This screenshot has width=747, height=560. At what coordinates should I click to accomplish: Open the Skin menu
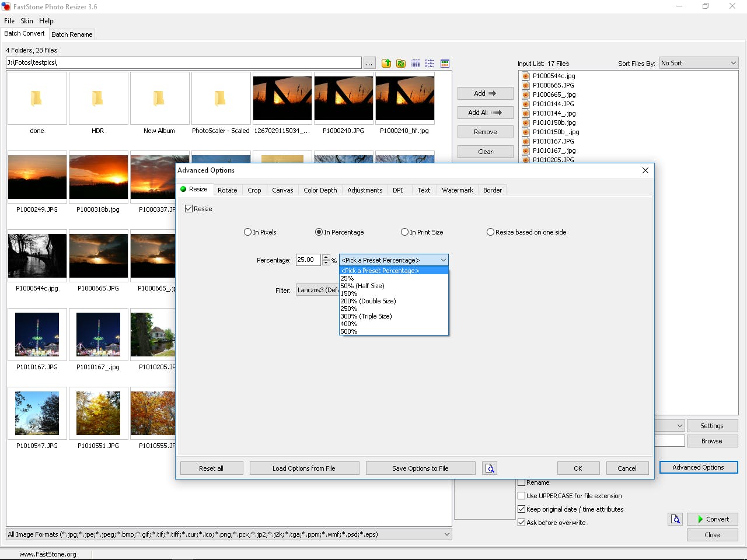coord(27,21)
